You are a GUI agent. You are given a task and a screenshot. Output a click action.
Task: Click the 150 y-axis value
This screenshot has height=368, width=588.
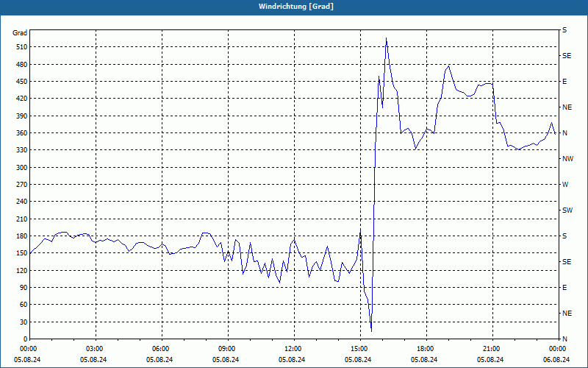(21, 253)
